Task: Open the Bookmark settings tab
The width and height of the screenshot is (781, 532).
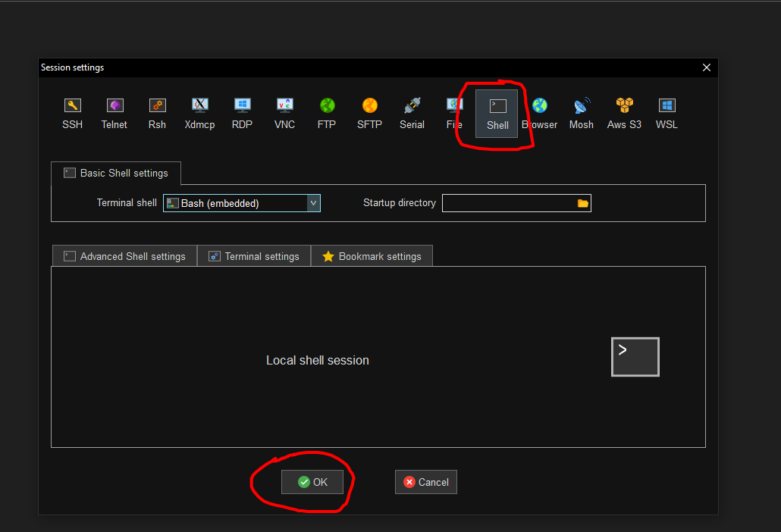Action: point(372,256)
